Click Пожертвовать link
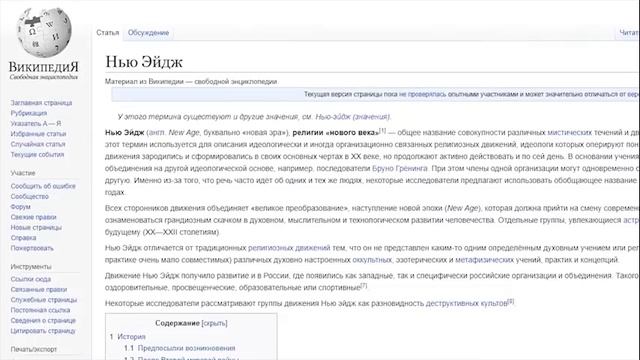This screenshot has width=640, height=360. click(x=32, y=248)
